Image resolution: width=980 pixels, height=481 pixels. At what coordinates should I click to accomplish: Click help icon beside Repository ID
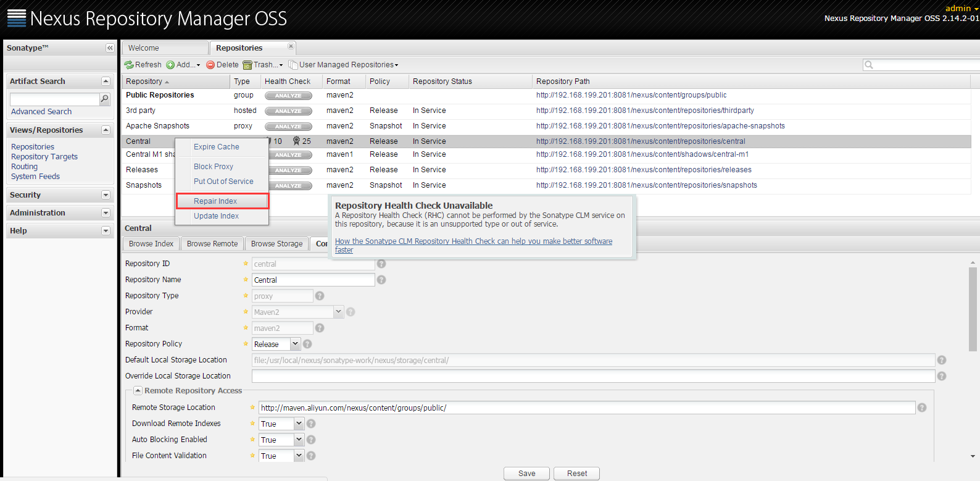pos(381,264)
